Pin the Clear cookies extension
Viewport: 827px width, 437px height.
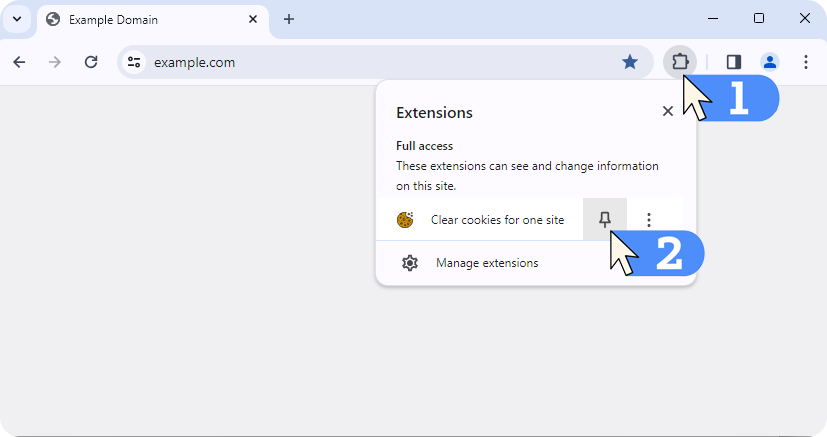tap(605, 220)
